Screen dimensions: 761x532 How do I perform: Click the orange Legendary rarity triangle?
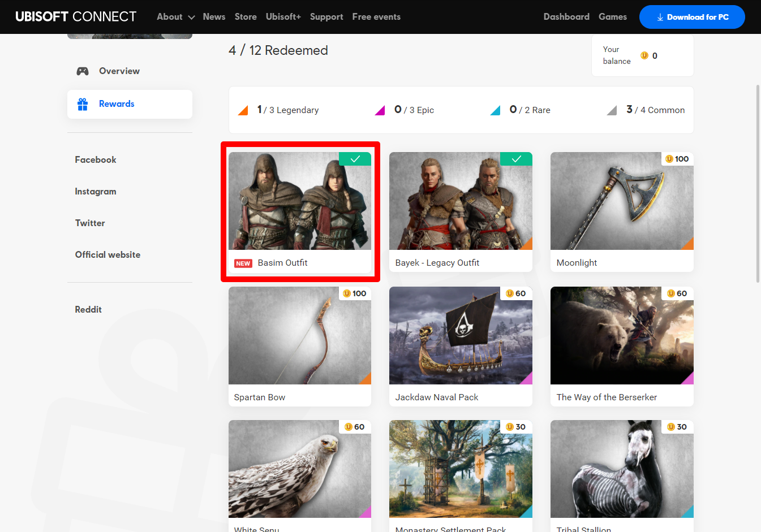point(243,111)
